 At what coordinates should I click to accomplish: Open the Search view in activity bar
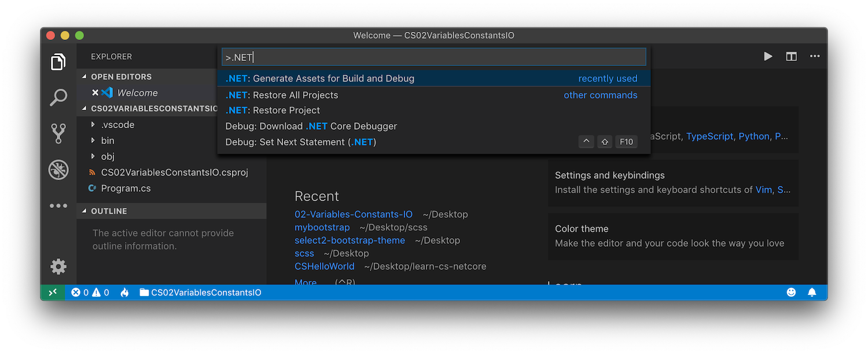tap(58, 97)
